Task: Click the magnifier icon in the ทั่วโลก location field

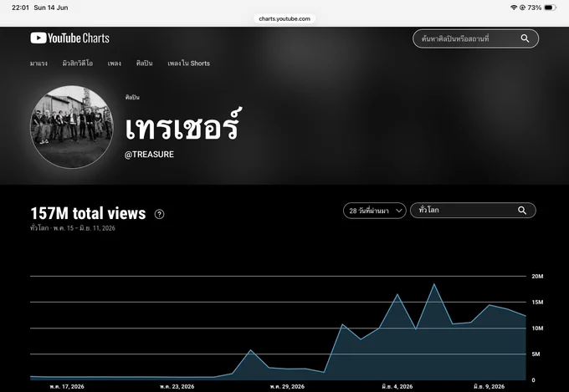Action: [x=522, y=211]
